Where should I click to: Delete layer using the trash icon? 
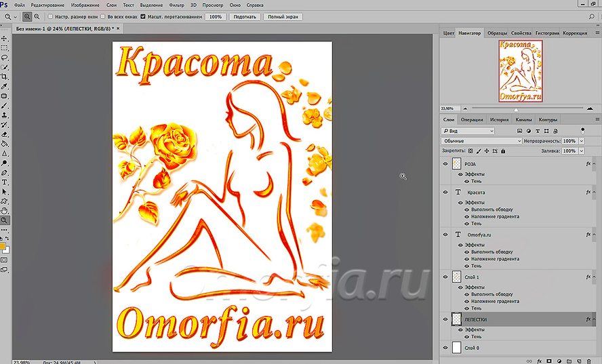pos(589,361)
